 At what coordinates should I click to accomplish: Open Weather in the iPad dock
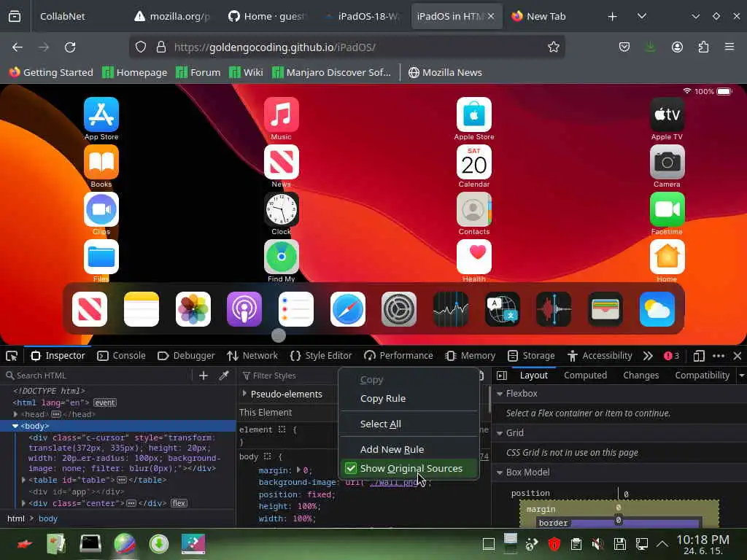pos(657,309)
